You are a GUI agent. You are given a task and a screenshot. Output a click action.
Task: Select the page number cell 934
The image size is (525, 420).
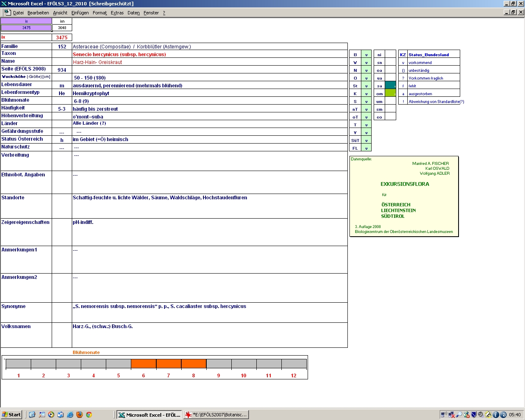[x=62, y=70]
